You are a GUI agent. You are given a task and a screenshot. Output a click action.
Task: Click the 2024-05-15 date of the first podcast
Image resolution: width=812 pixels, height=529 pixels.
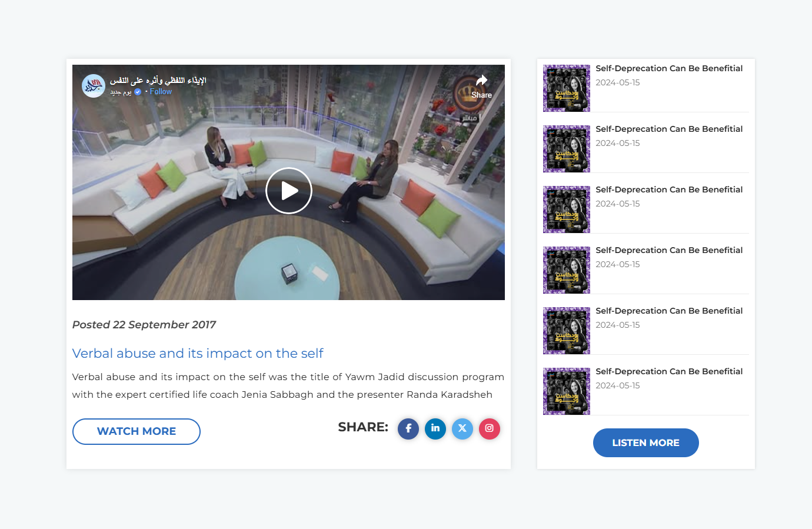(x=618, y=83)
